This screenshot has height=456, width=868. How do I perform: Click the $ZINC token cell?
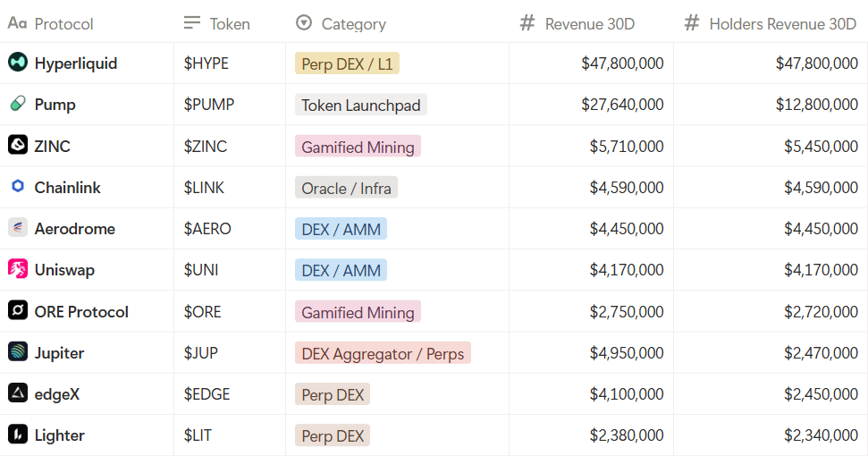[230, 146]
